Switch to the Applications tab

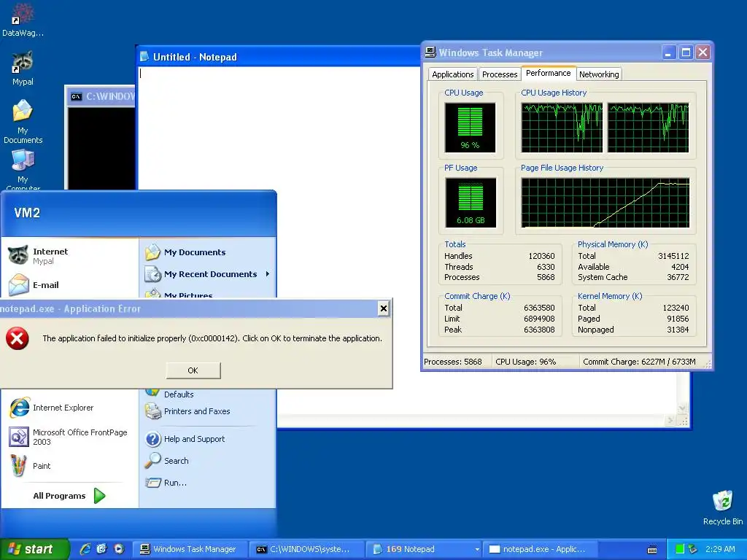click(452, 74)
